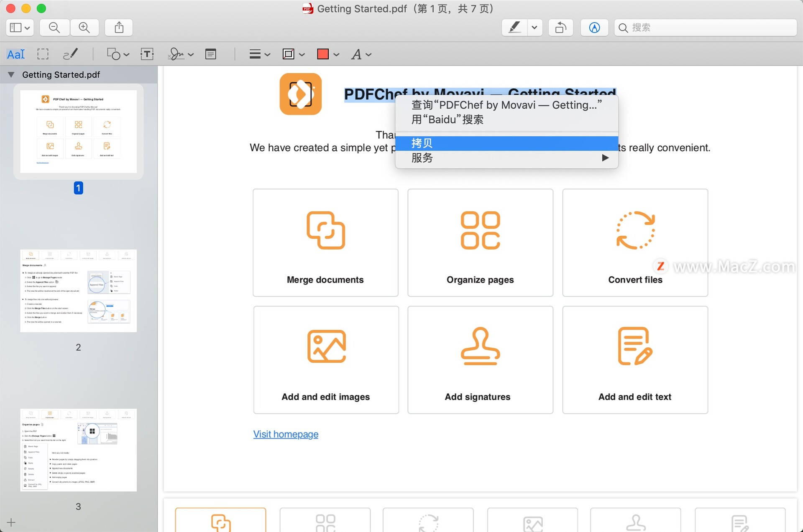Insert a text box with Text tool

pos(147,54)
